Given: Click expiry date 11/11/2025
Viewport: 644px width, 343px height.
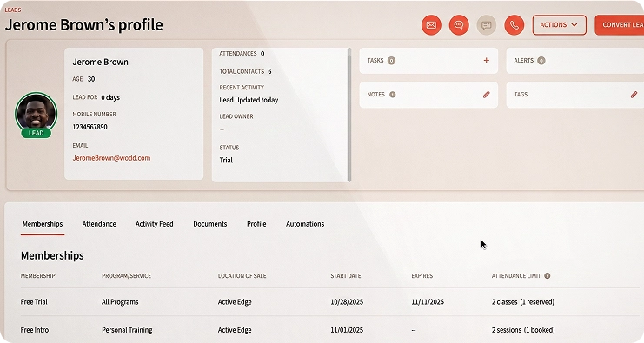Looking at the screenshot, I should click(x=428, y=302).
